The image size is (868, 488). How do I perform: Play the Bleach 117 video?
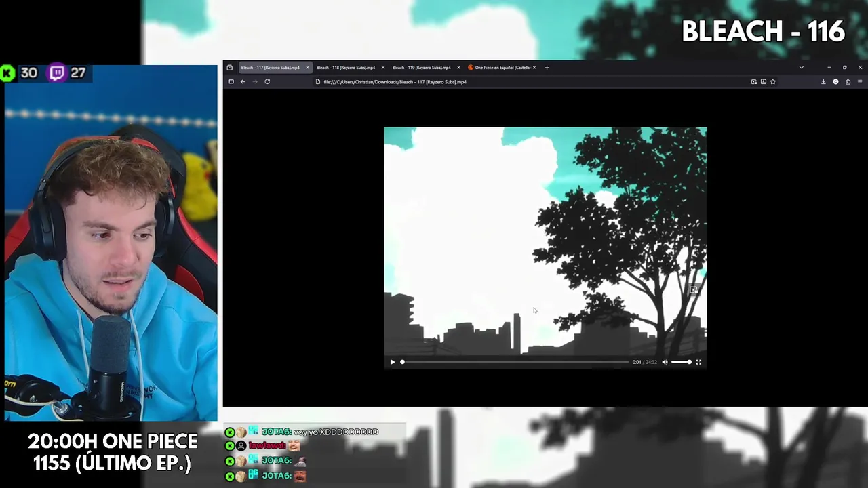coord(392,362)
